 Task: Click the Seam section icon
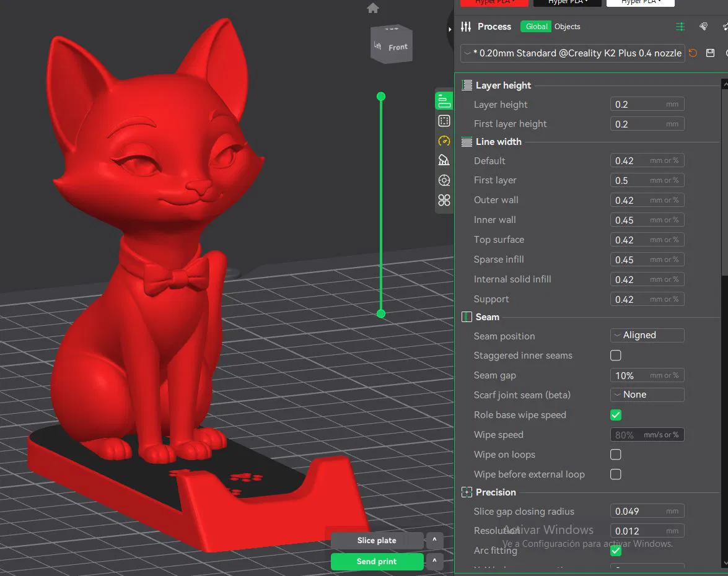(467, 317)
